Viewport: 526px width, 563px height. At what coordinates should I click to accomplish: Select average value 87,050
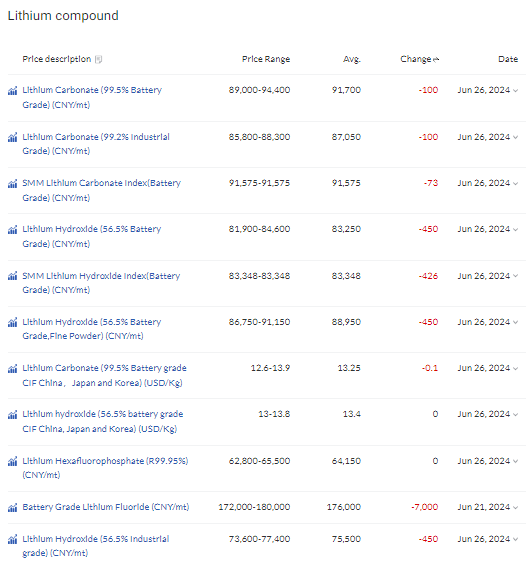[346, 137]
